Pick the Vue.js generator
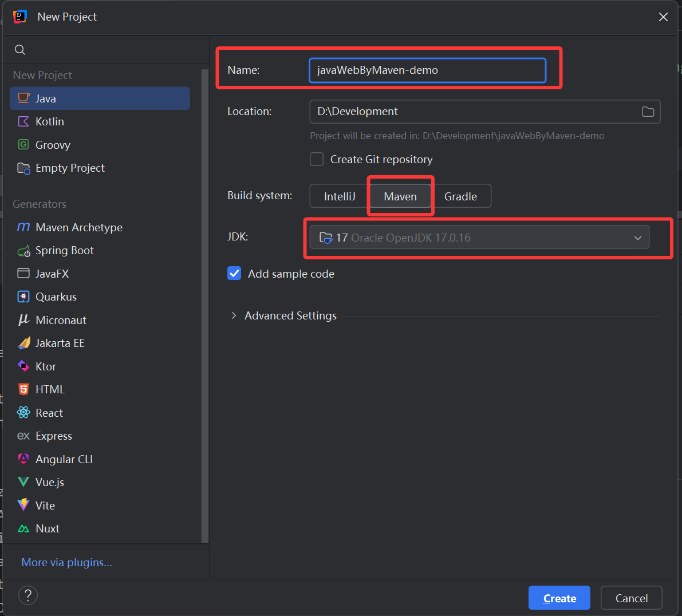Screen dimensions: 682x616 [100, 482]
